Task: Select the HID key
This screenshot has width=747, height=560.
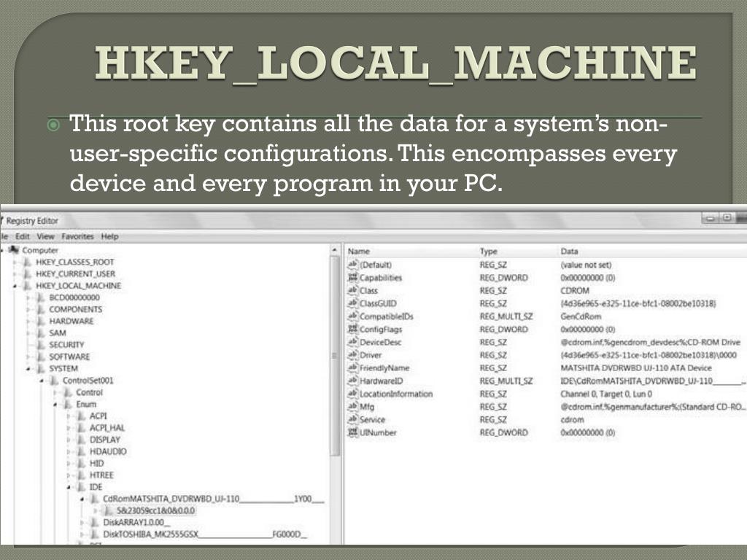Action: pos(97,463)
